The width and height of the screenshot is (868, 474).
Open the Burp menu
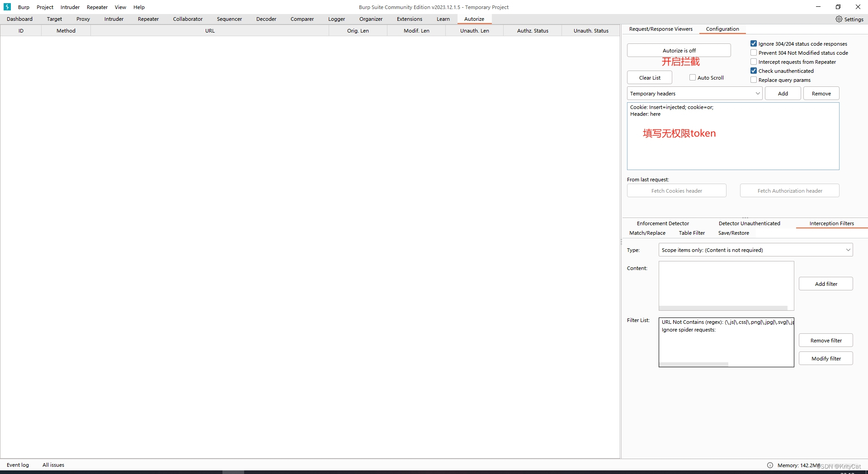coord(24,7)
